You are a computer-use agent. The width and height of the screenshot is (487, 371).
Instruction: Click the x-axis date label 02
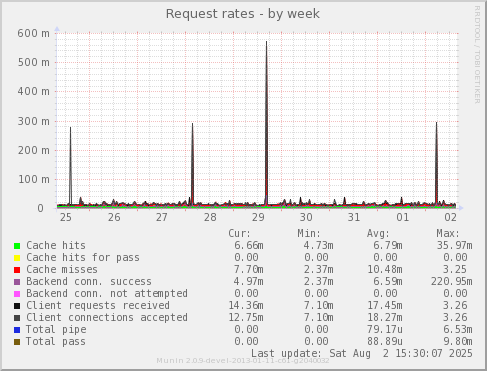pos(450,217)
